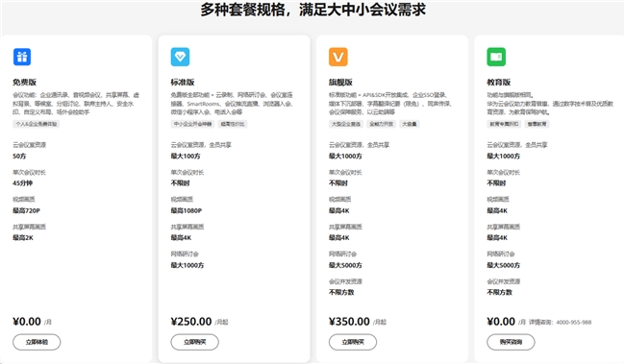Click the 旗舰版 plan title
The width and height of the screenshot is (625, 364).
pyautogui.click(x=340, y=82)
